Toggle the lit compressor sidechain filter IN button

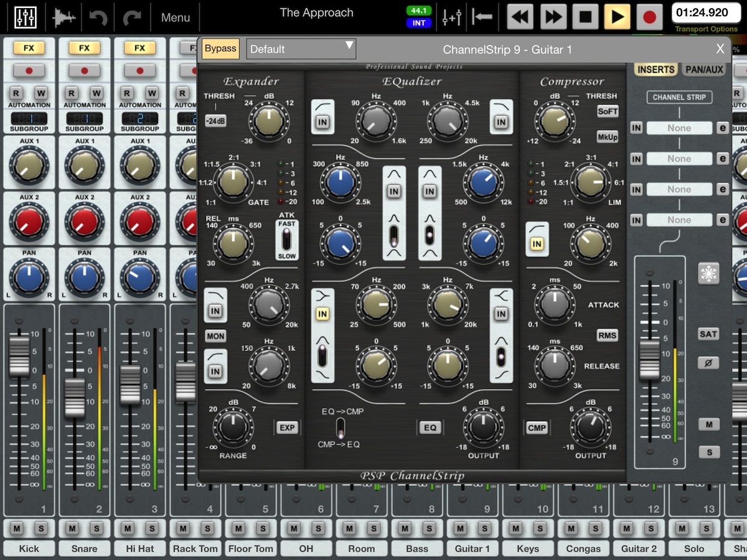click(537, 245)
